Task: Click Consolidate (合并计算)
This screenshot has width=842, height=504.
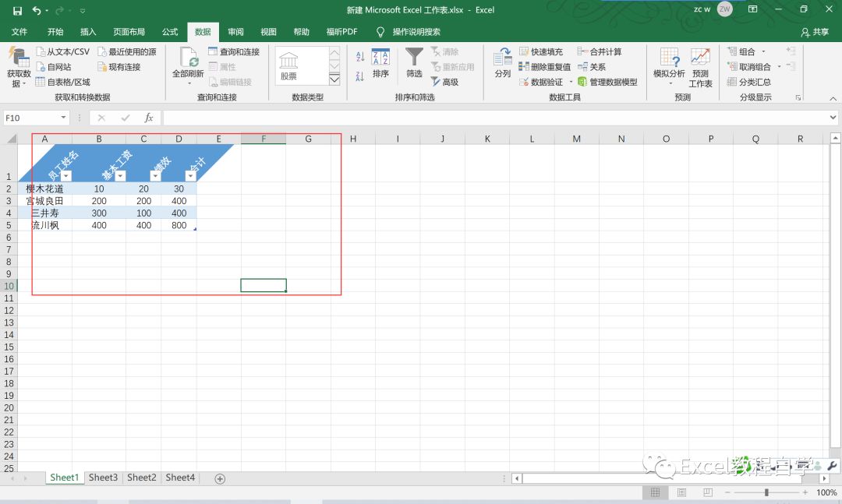Action: (600, 51)
